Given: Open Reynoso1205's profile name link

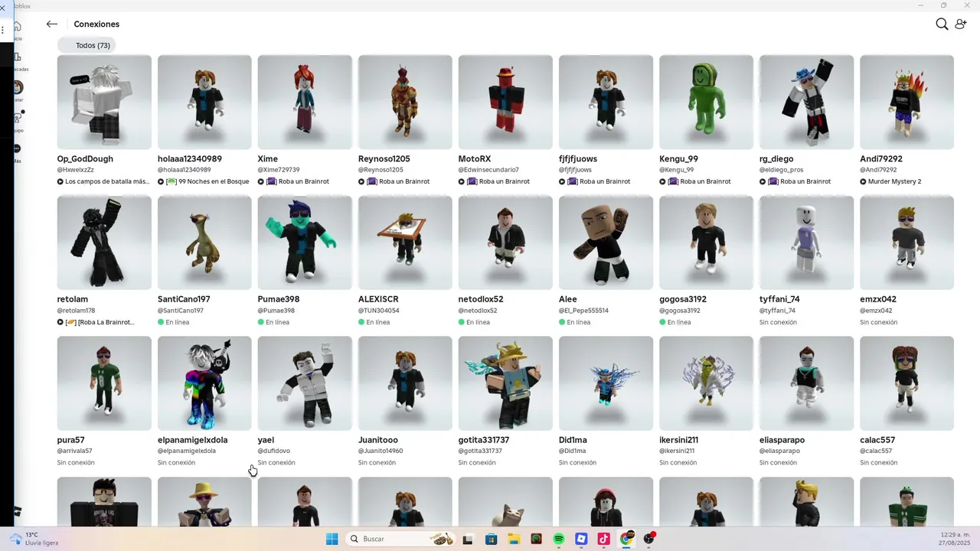Looking at the screenshot, I should 384,159.
